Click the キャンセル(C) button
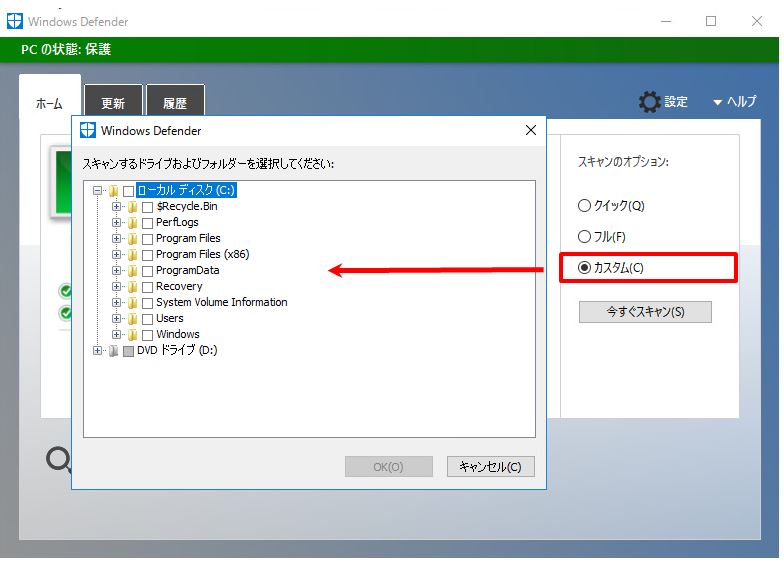Viewport: 784px width, 562px height. point(490,466)
